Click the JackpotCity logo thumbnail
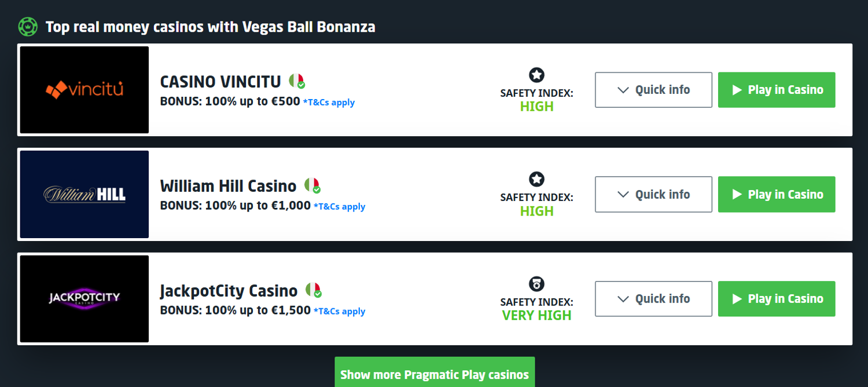This screenshot has width=868, height=387. click(x=84, y=298)
